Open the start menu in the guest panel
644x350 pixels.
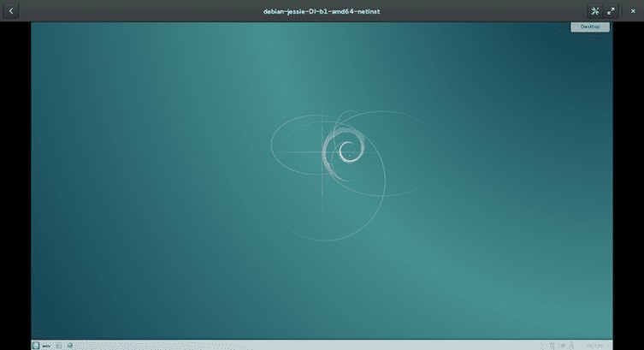[x=36, y=346]
